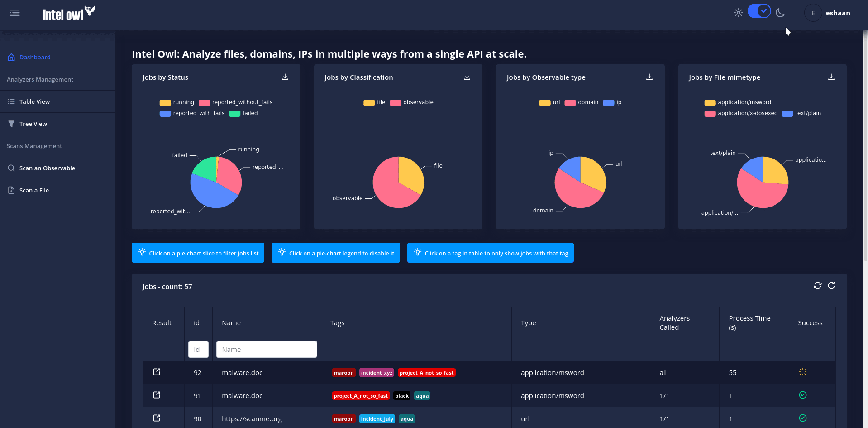Click the sun light-mode icon
The image size is (868, 428).
[739, 13]
